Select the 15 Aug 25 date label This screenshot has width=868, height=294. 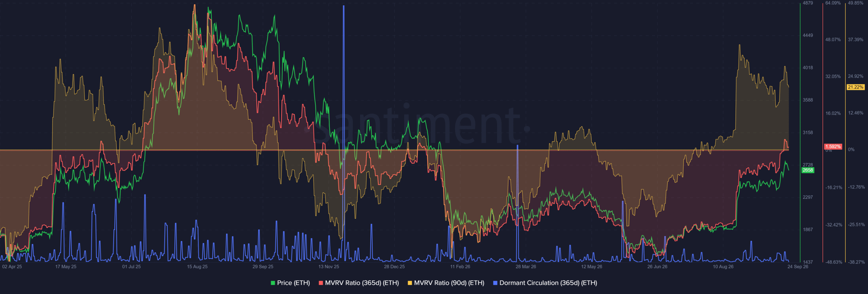(x=197, y=267)
